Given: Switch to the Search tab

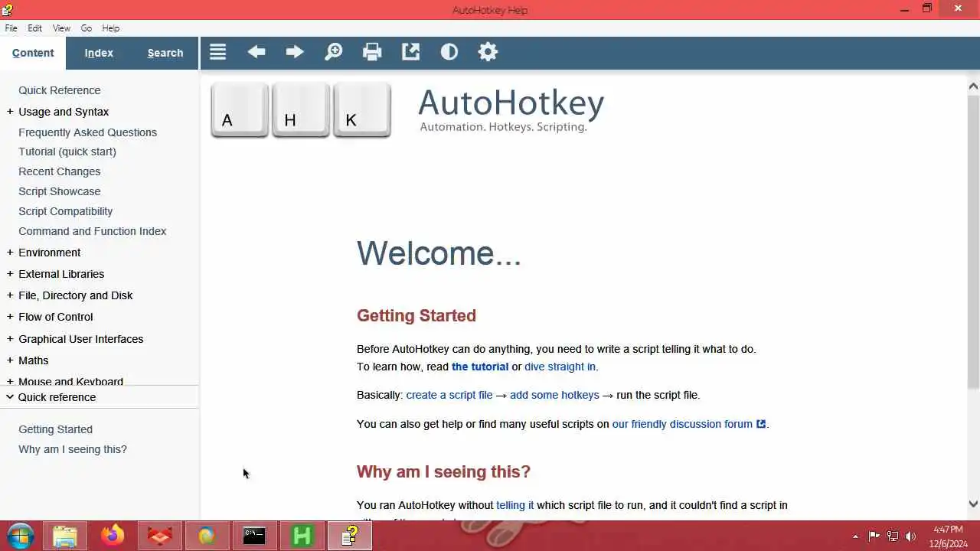Looking at the screenshot, I should click(x=165, y=53).
